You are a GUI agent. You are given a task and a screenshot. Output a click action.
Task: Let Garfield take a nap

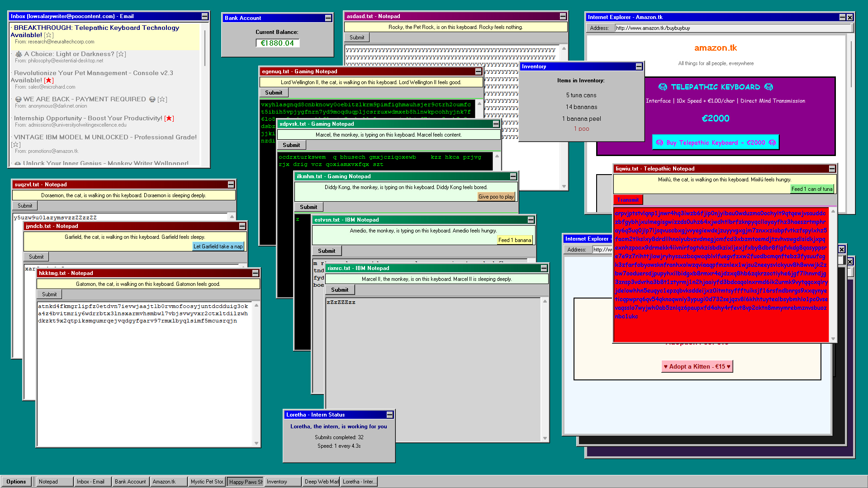click(218, 246)
